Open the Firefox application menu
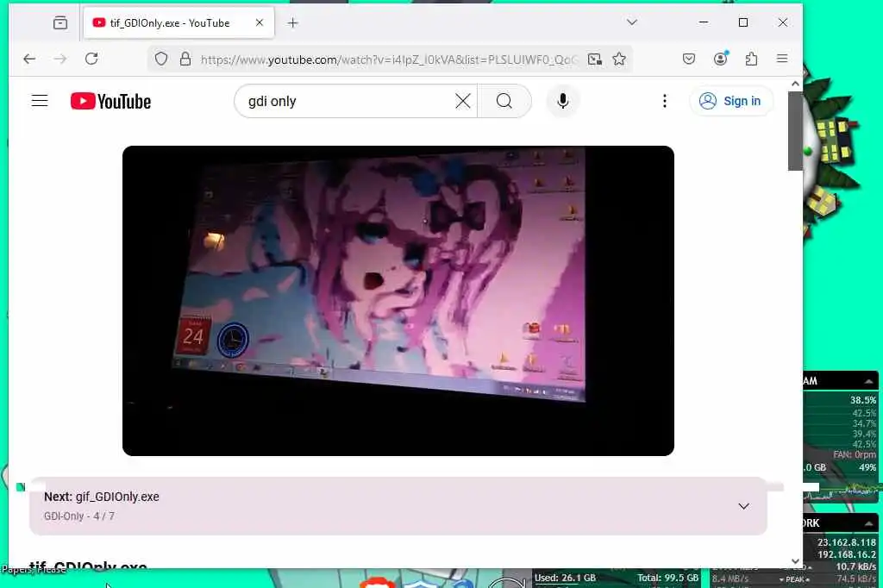Viewport: 883px width, 588px height. [x=782, y=59]
